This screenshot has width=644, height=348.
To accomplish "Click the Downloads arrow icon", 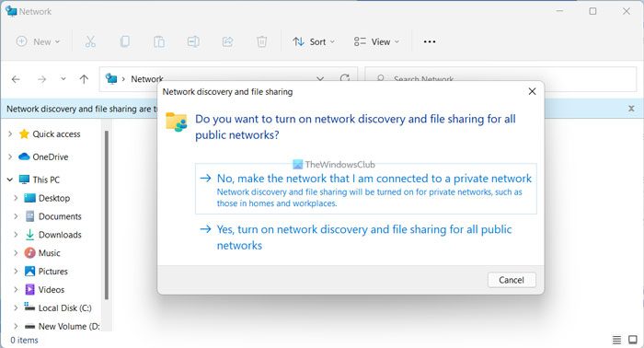I will 30,235.
